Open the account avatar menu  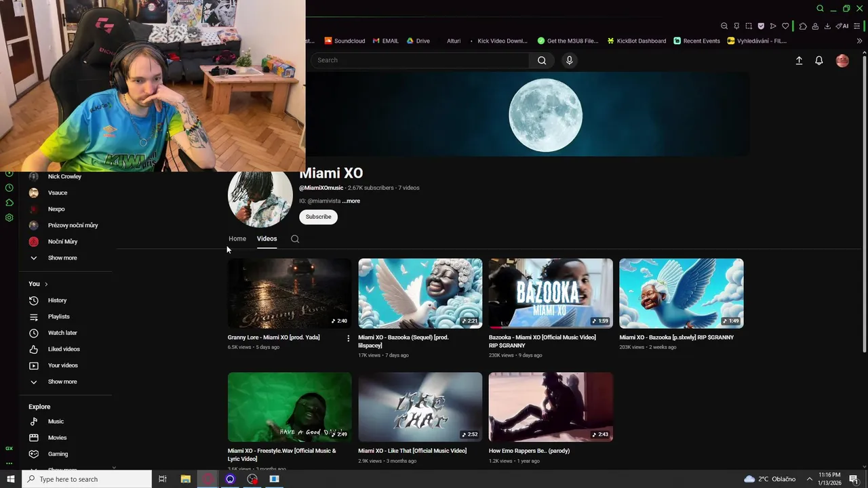click(842, 60)
